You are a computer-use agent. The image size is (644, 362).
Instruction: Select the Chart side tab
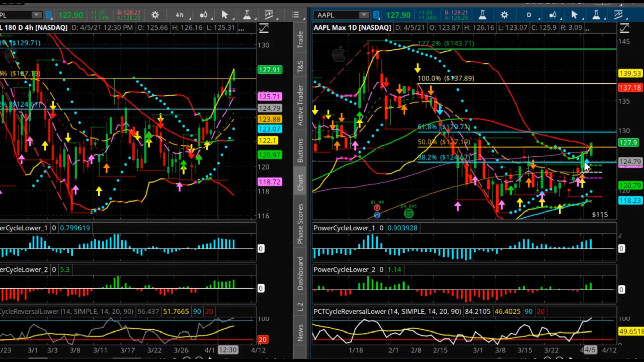pyautogui.click(x=300, y=183)
